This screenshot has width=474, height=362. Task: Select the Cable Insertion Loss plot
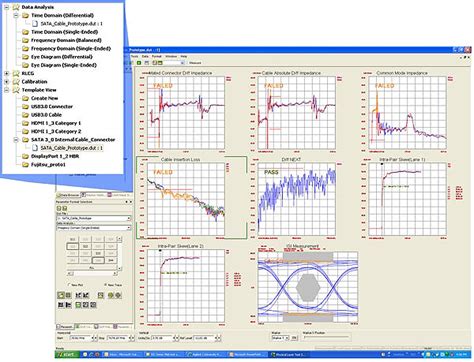coord(186,199)
